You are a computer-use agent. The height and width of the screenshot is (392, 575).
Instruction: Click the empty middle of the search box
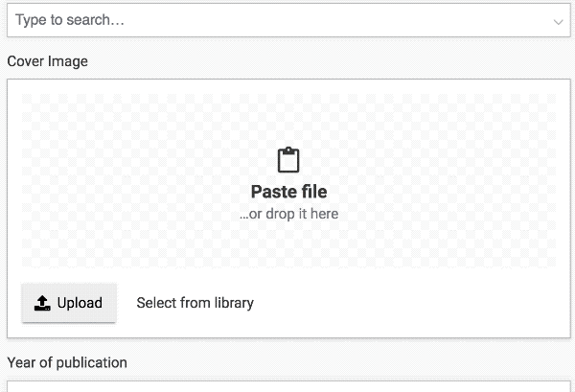coord(335,20)
